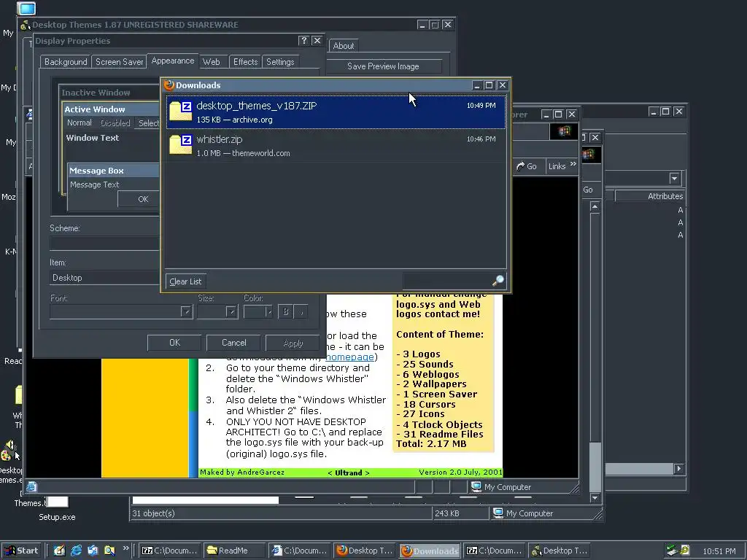Viewport: 747px width, 560px height.
Task: Select the monitor icon at desktop top left
Action: coord(26,8)
